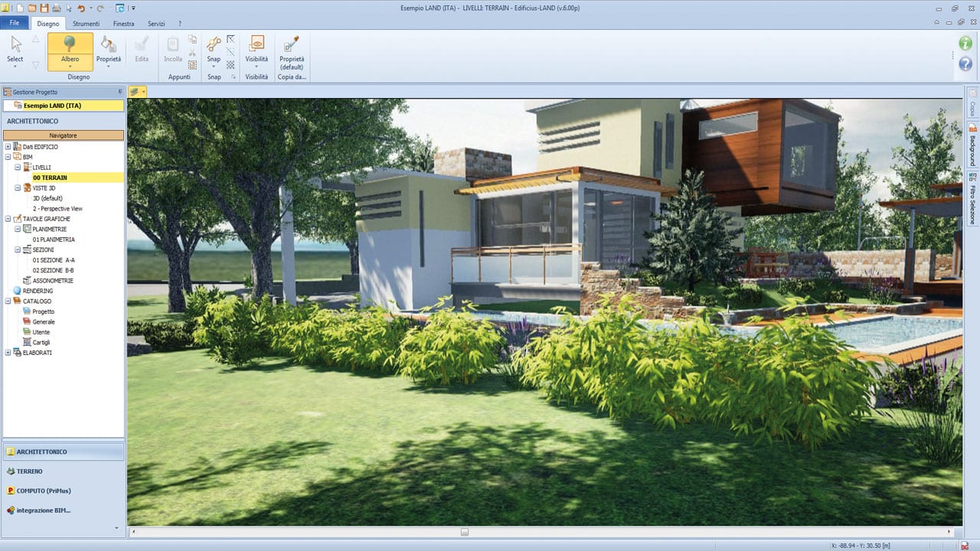
Task: Open the File menu
Action: [x=14, y=22]
